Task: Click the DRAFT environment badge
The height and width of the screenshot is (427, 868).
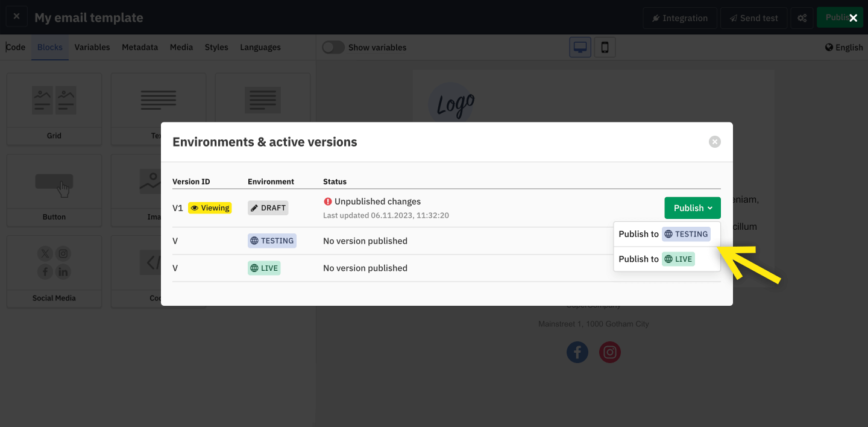Action: click(x=268, y=207)
